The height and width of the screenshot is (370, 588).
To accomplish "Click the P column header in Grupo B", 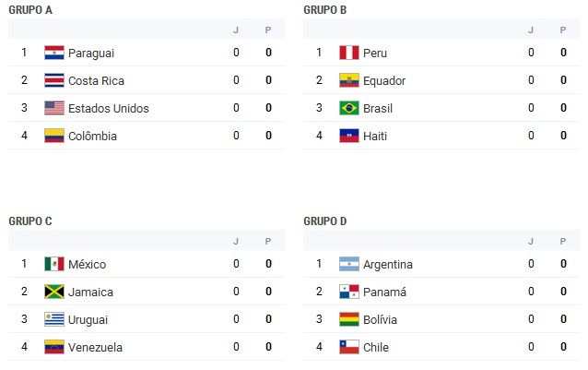I will pos(563,30).
